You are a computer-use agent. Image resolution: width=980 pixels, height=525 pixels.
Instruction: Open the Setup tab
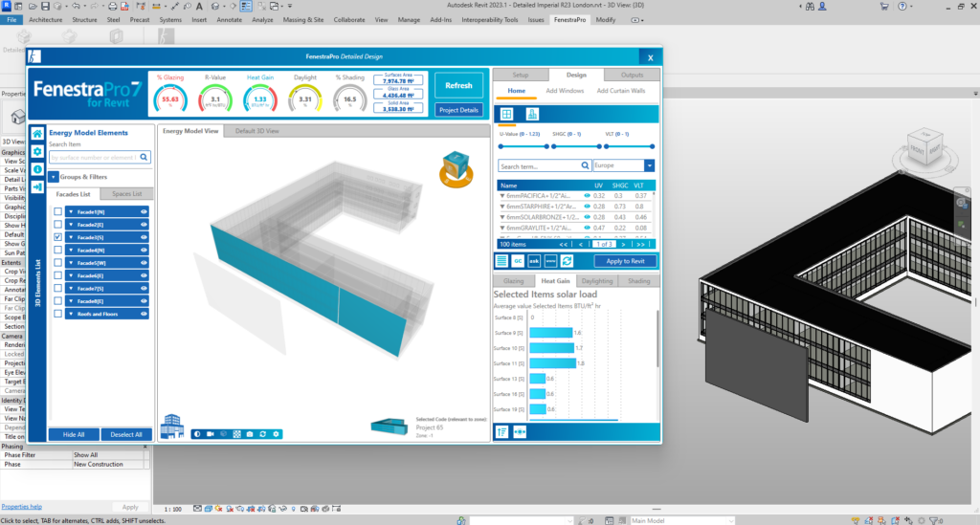pos(521,75)
